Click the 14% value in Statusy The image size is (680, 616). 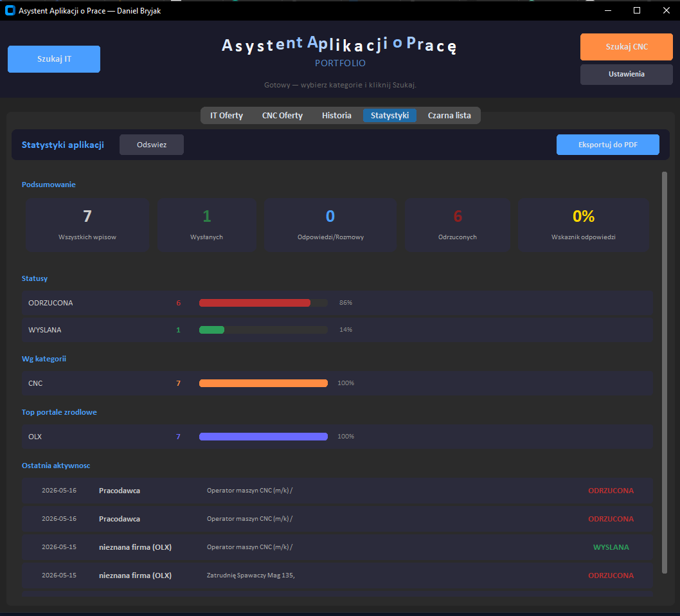346,330
